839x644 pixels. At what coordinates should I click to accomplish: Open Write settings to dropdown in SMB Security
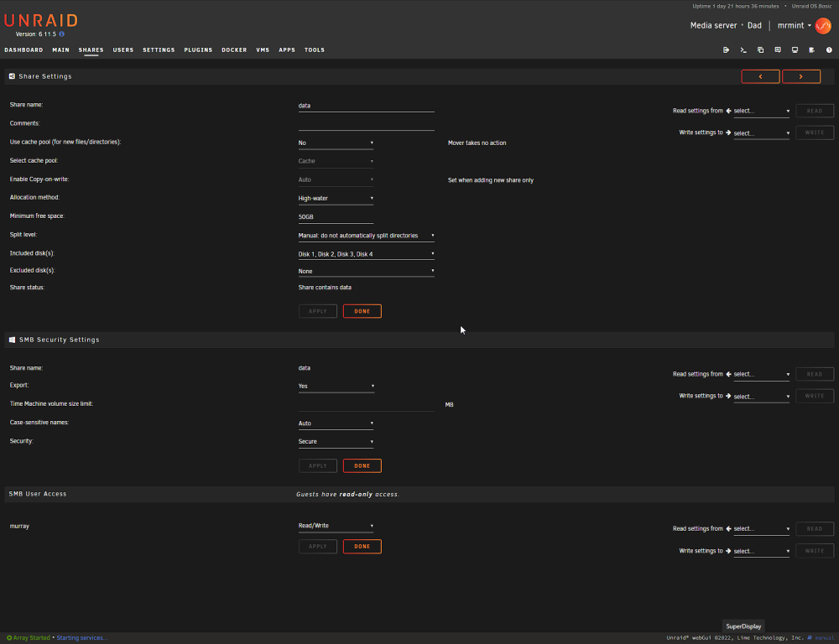pyautogui.click(x=762, y=397)
